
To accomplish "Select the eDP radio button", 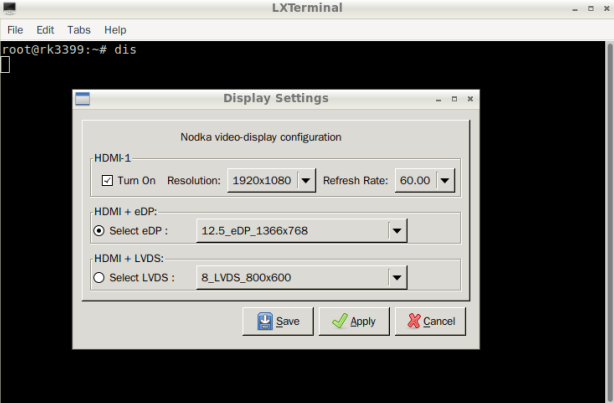I will point(99,231).
